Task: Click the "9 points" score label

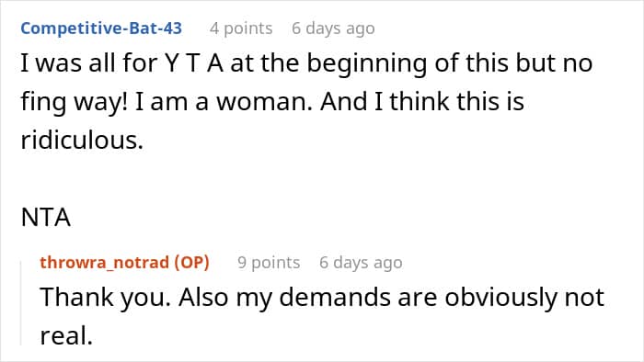Action: coord(269,263)
